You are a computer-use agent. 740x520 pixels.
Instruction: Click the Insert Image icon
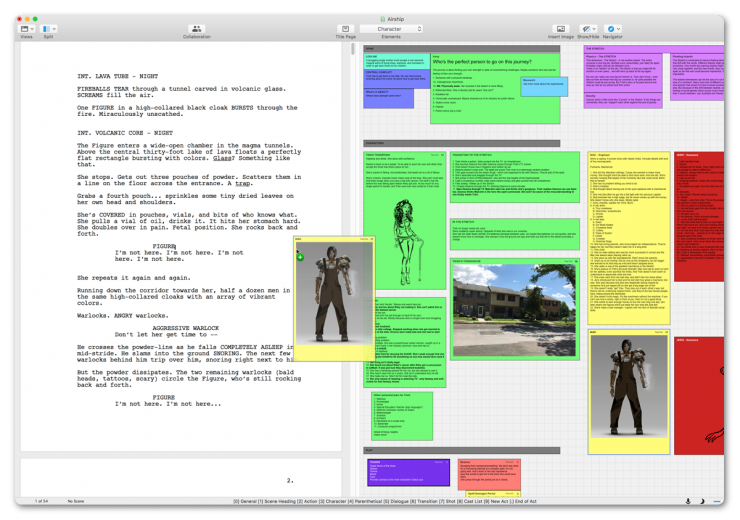click(x=560, y=29)
